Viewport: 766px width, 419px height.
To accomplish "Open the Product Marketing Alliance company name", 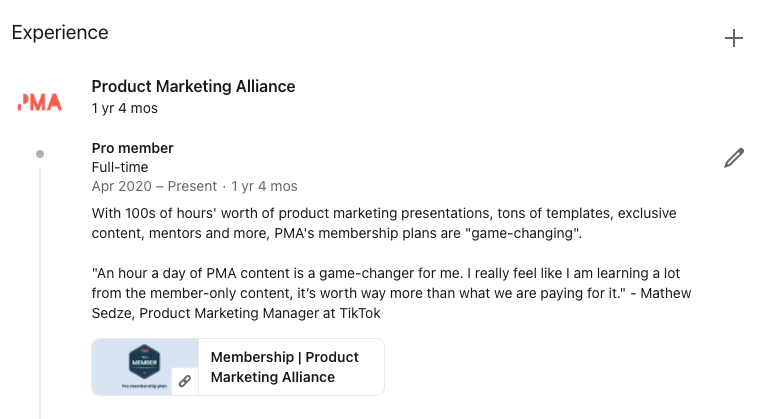I will click(x=193, y=86).
